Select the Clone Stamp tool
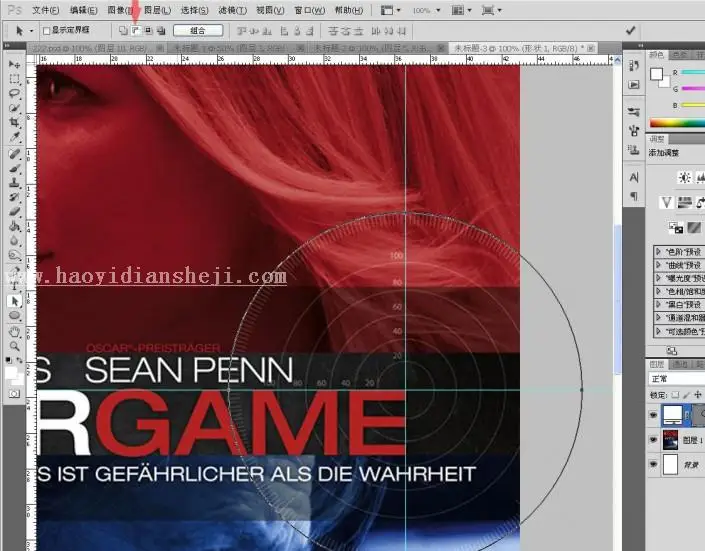The height and width of the screenshot is (551, 705). pos(14,183)
